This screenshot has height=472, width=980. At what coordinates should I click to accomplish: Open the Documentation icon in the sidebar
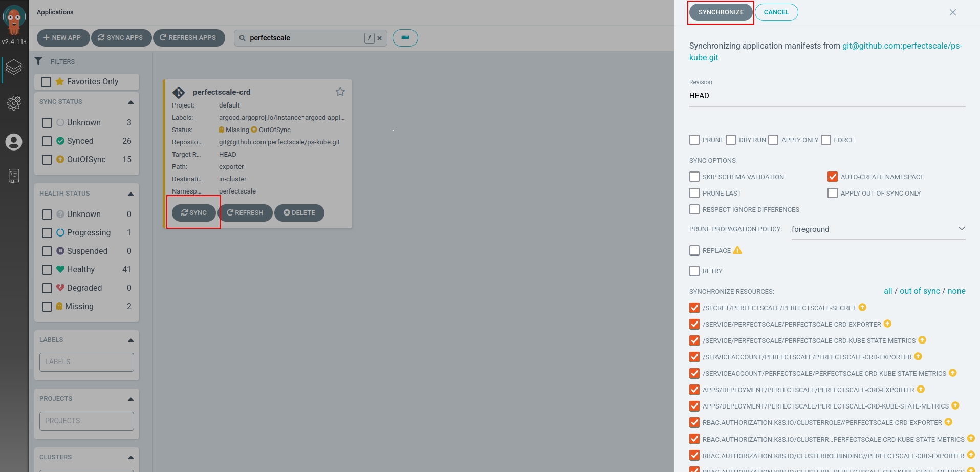14,176
